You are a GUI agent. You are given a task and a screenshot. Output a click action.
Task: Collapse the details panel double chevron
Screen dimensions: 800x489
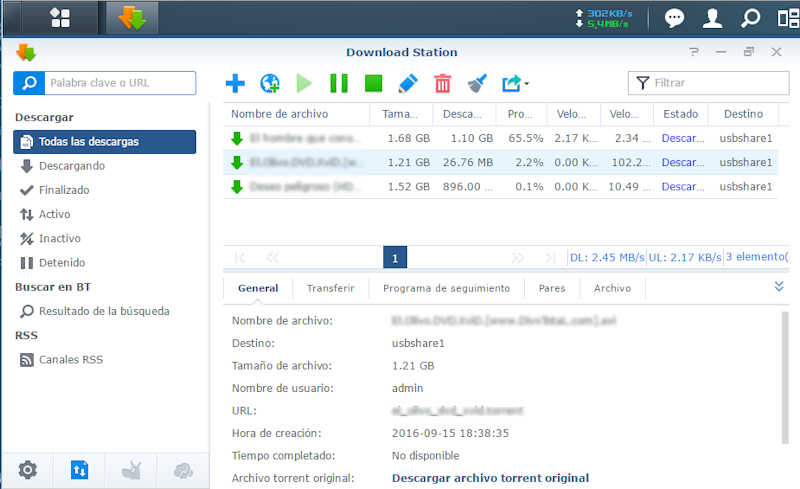(779, 286)
